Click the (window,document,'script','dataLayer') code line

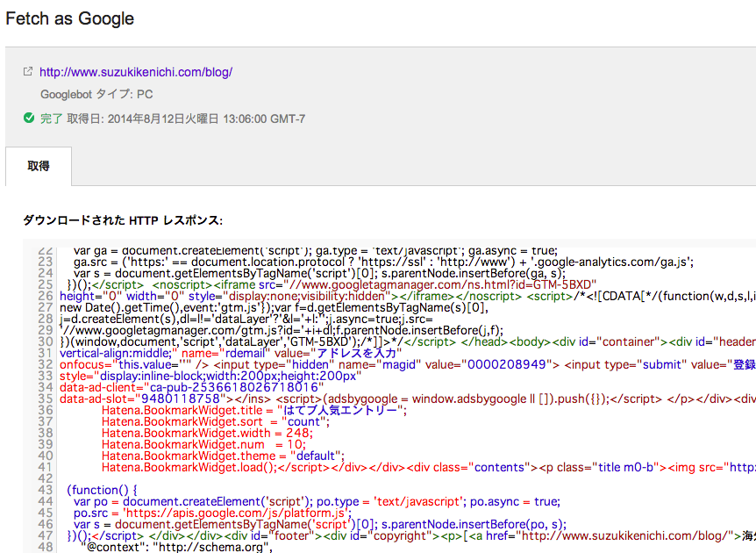pyautogui.click(x=408, y=342)
